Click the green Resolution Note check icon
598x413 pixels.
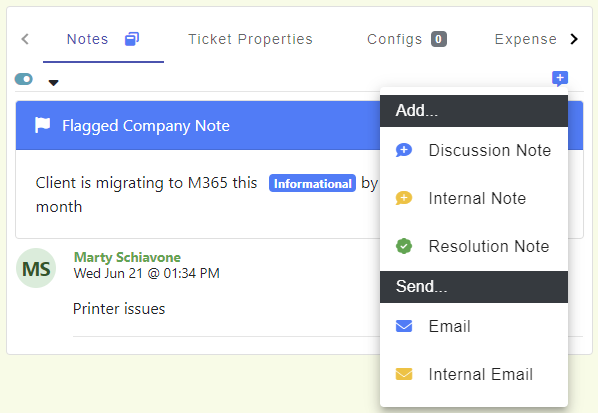[404, 246]
